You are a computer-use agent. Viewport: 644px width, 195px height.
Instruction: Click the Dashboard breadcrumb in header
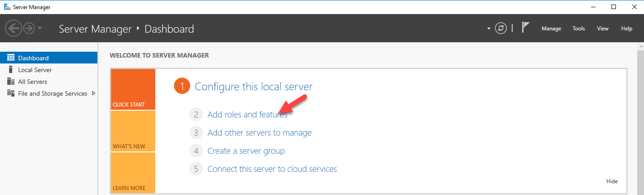(x=169, y=29)
